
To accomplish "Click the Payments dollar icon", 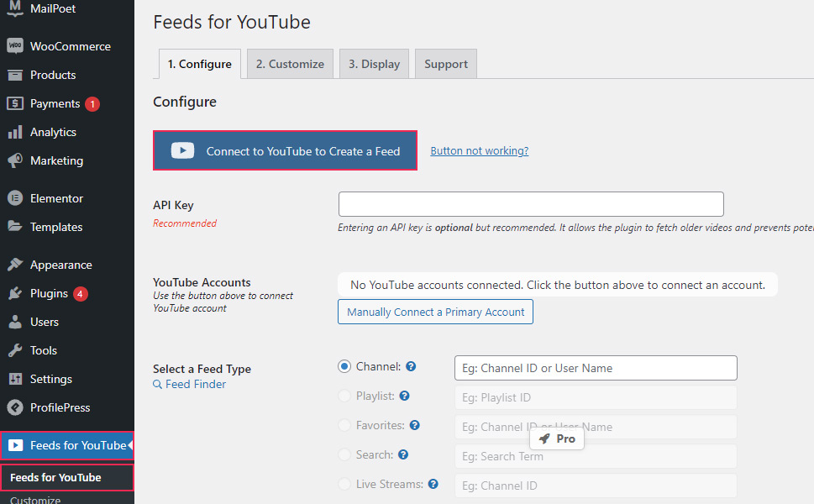I will (15, 103).
